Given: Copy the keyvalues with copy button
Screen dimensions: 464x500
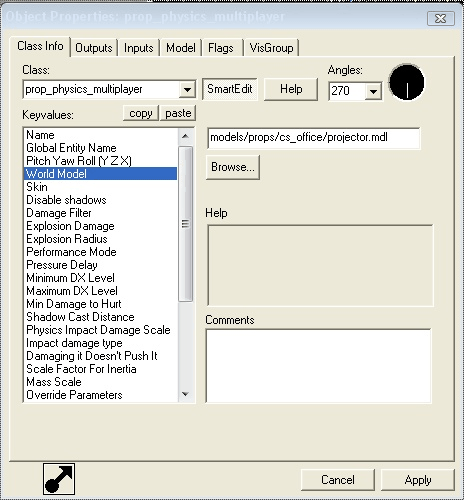Looking at the screenshot, I should tap(141, 113).
